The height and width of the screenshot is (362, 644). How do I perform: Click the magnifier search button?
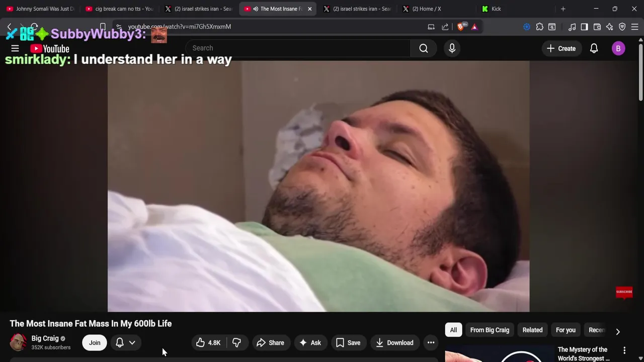[424, 48]
